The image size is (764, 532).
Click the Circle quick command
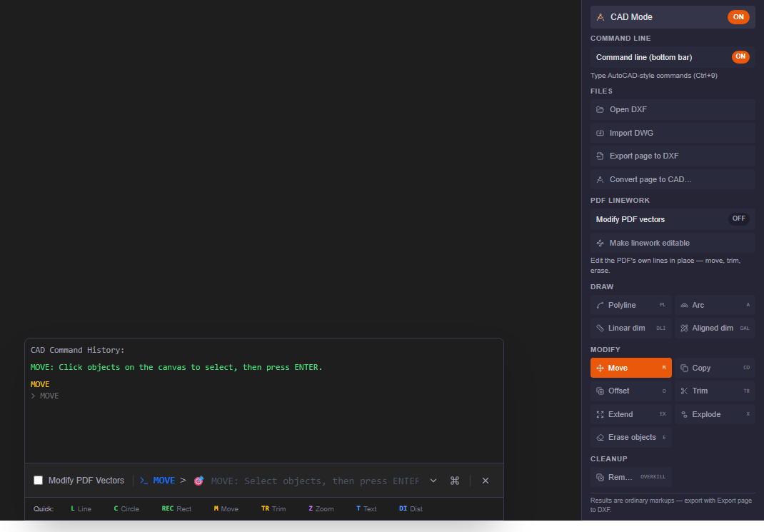tap(126, 508)
